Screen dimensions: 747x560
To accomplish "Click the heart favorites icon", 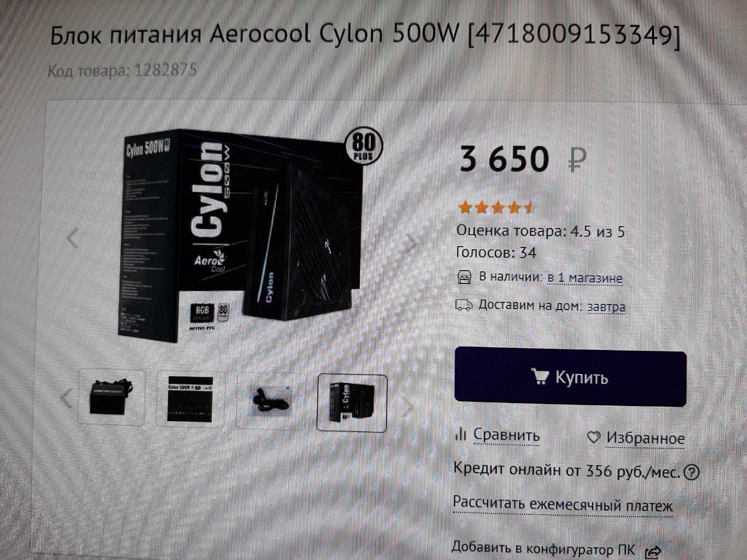I will pos(594,437).
